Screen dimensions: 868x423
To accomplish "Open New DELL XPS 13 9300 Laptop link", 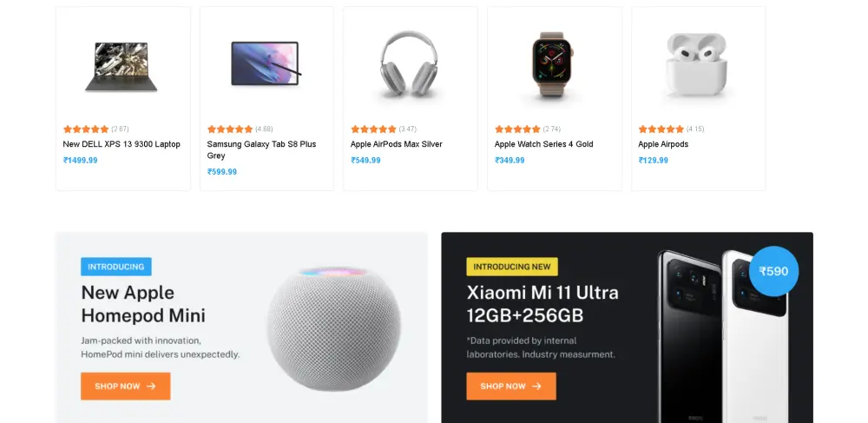I will pos(122,144).
